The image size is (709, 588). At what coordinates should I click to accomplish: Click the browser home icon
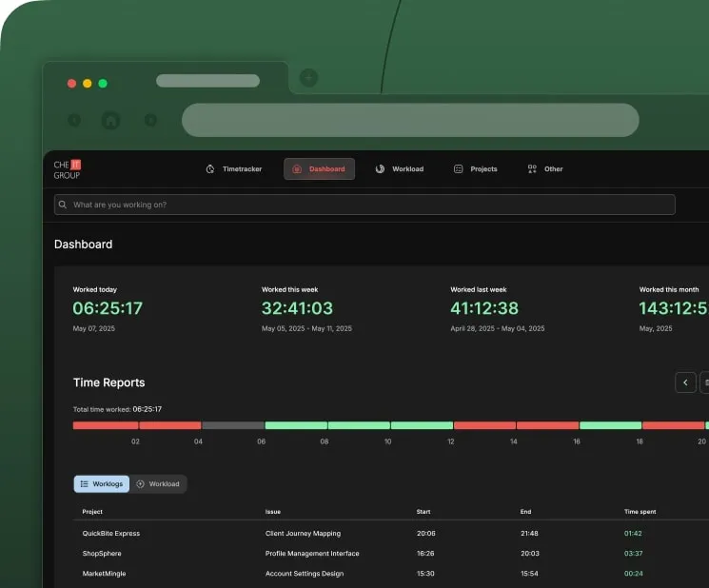(110, 120)
